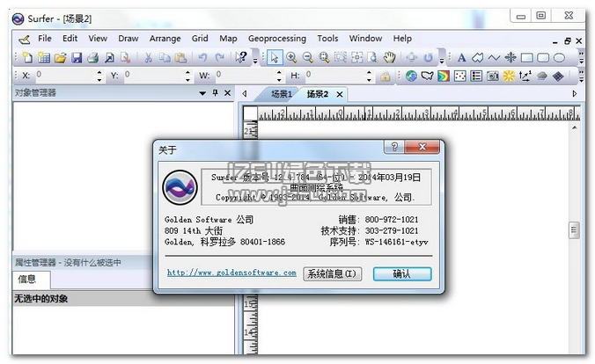Choose the Select arrow tool
The image size is (595, 364).
pyautogui.click(x=275, y=58)
